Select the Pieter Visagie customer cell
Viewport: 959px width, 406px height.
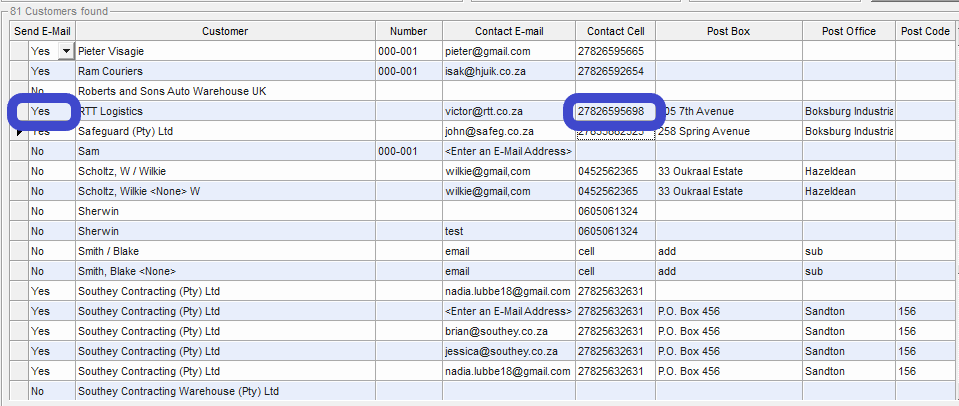point(225,51)
